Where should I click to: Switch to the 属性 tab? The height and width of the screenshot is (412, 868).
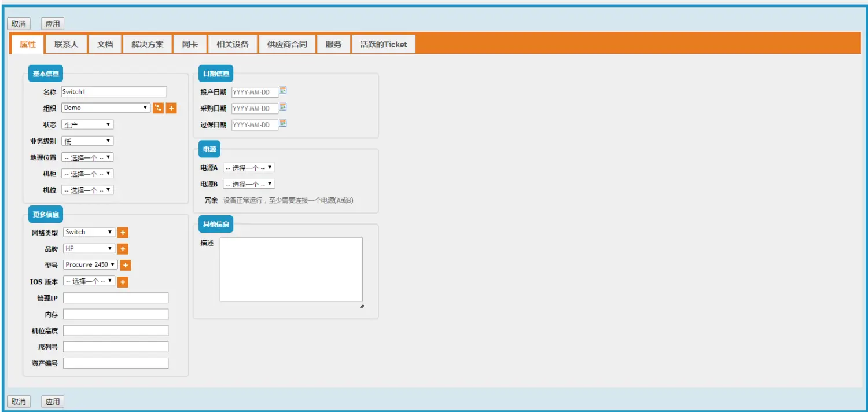(28, 44)
